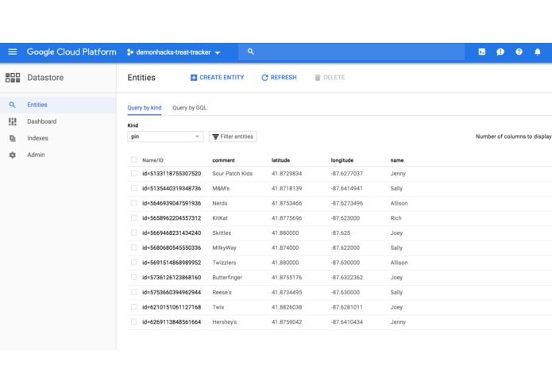Image resolution: width=552 pixels, height=392 pixels.
Task: Click the filter funnel icon
Action: 215,136
